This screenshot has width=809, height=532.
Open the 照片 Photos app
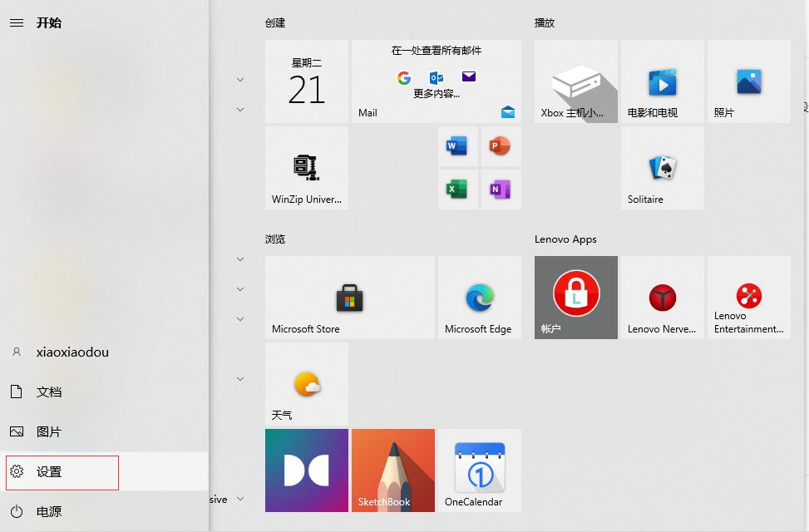[x=748, y=81]
